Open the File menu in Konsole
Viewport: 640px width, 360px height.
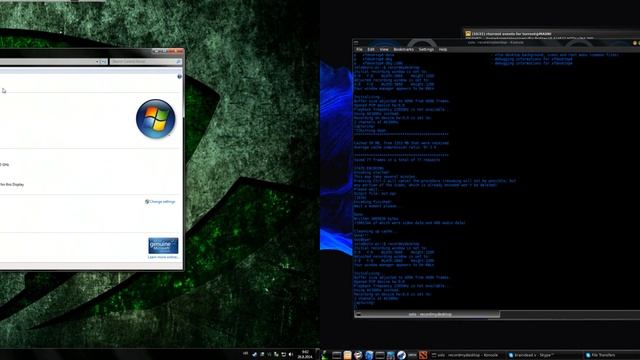(359, 49)
